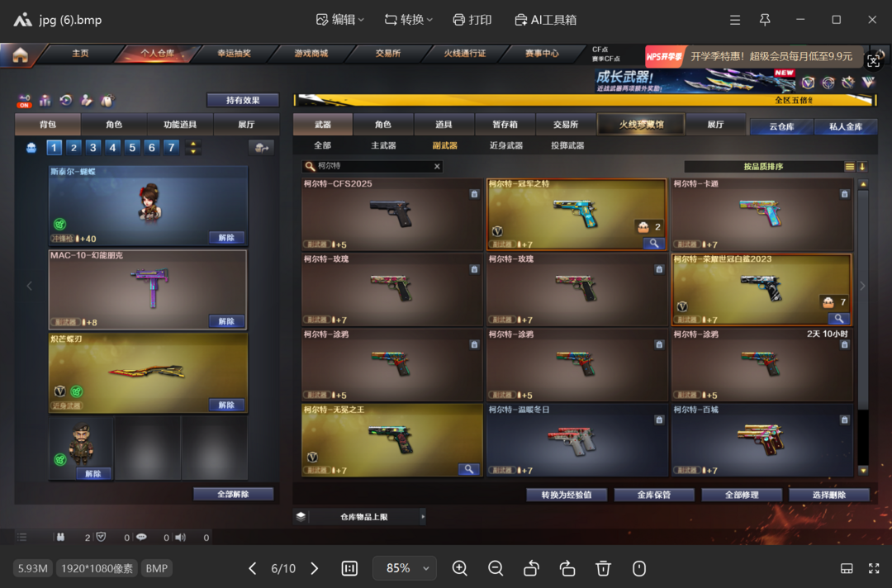Click the inventory scrollbar down arrow
This screenshot has width=892, height=588.
coord(863,470)
